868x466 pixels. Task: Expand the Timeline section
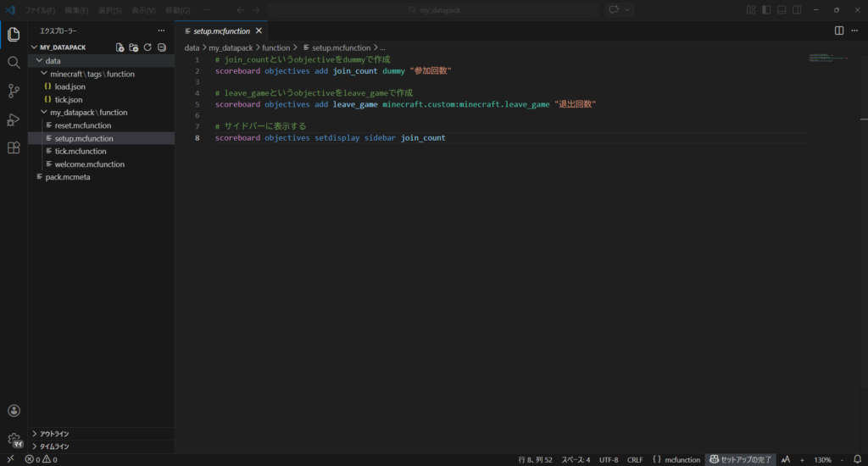coord(102,447)
